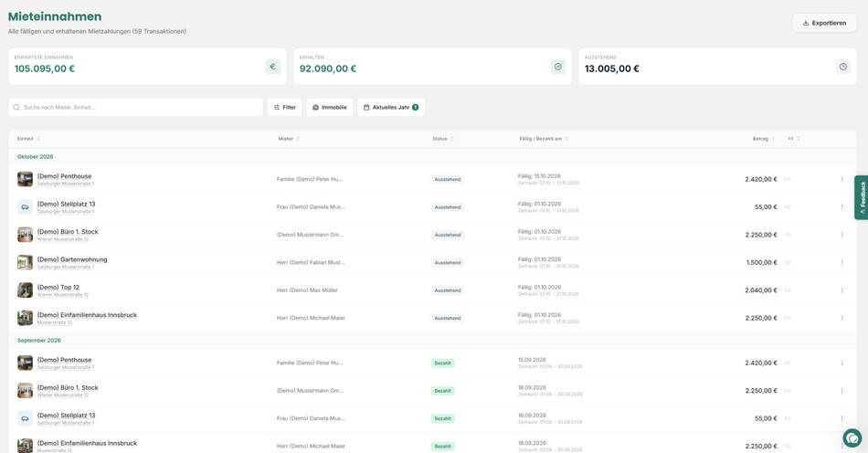Click the October Büro 1. Stock thumbnail
The width and height of the screenshot is (868, 453).
tap(25, 235)
